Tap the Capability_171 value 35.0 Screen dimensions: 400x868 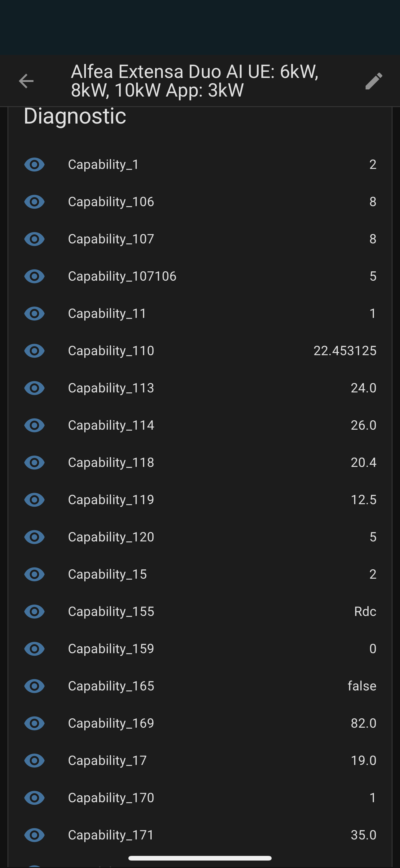click(x=363, y=835)
